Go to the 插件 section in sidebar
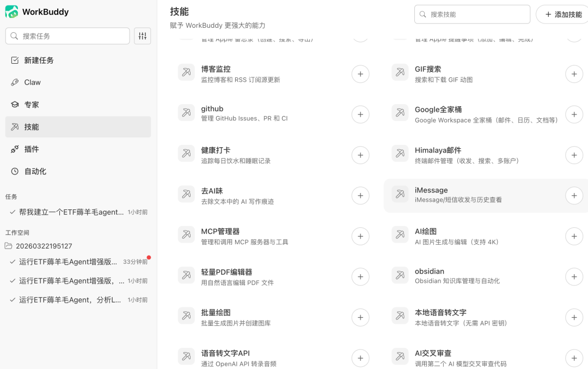Image resolution: width=588 pixels, height=369 pixels. coord(32,149)
